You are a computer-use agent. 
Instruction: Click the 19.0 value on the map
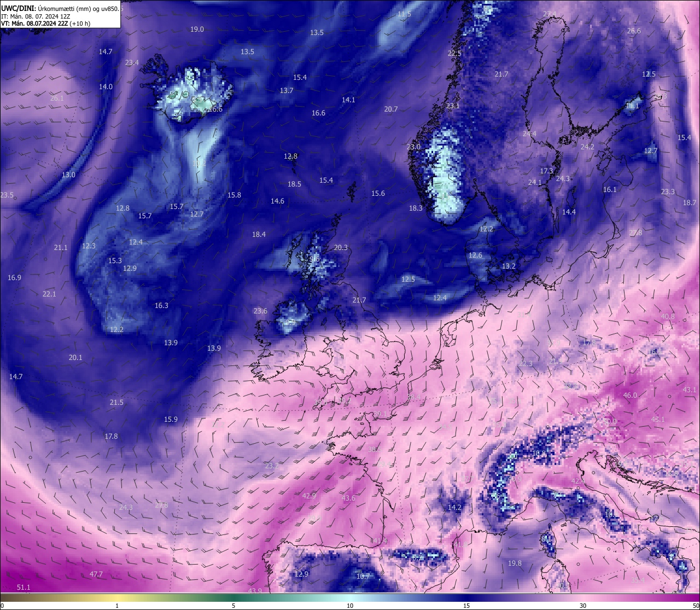tap(197, 30)
